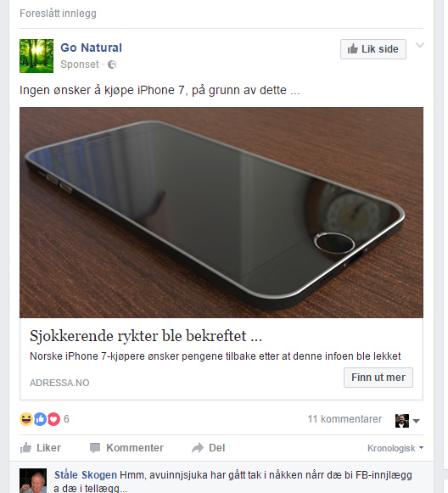Click the Finn ut mer button

point(378,378)
